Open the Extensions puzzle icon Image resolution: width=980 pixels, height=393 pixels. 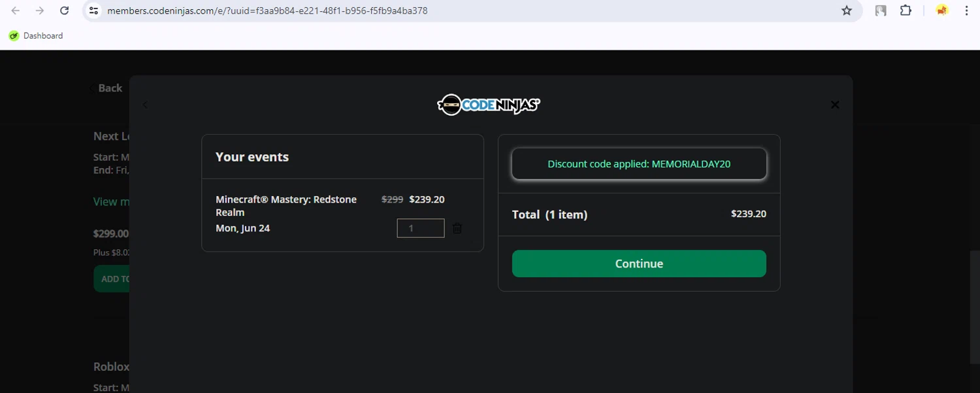(906, 10)
